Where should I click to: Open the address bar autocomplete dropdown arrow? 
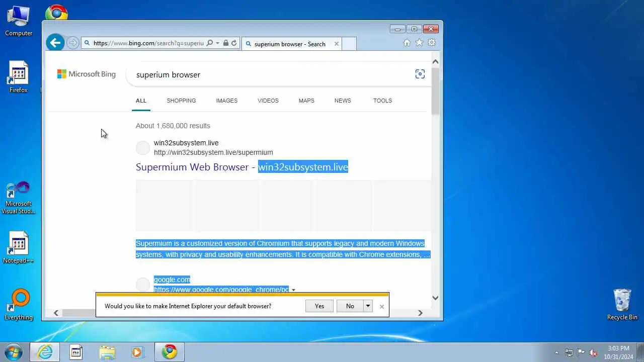(x=217, y=43)
